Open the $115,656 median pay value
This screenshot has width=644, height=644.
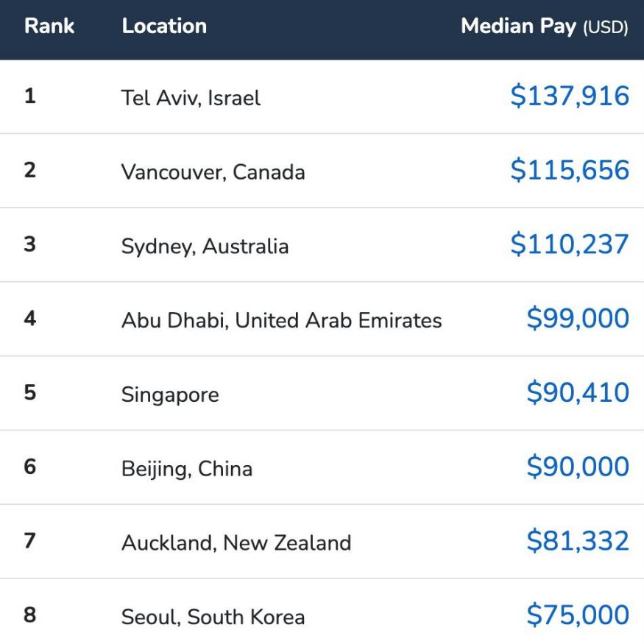tap(570, 169)
